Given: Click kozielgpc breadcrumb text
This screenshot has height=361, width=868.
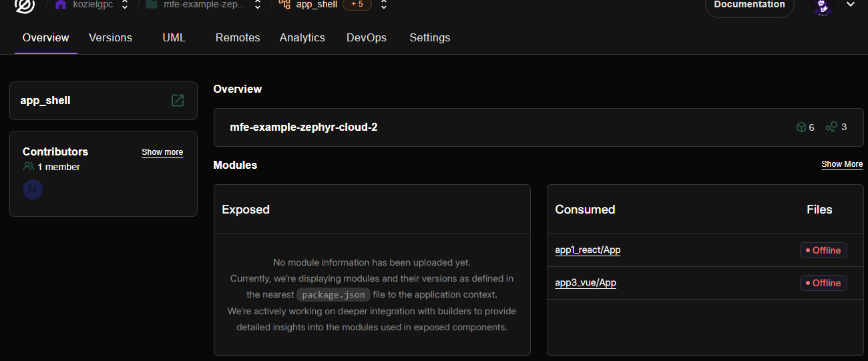Looking at the screenshot, I should pos(93,4).
